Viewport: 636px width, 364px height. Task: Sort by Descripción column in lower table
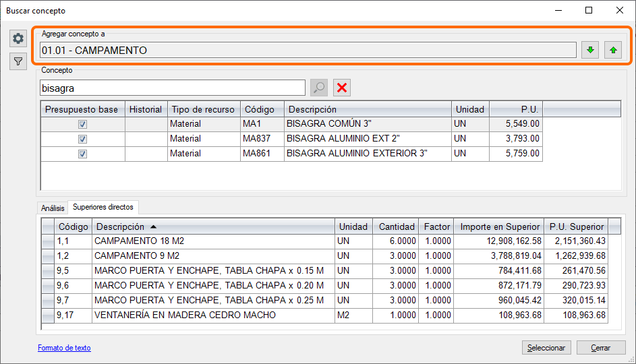[x=213, y=226]
